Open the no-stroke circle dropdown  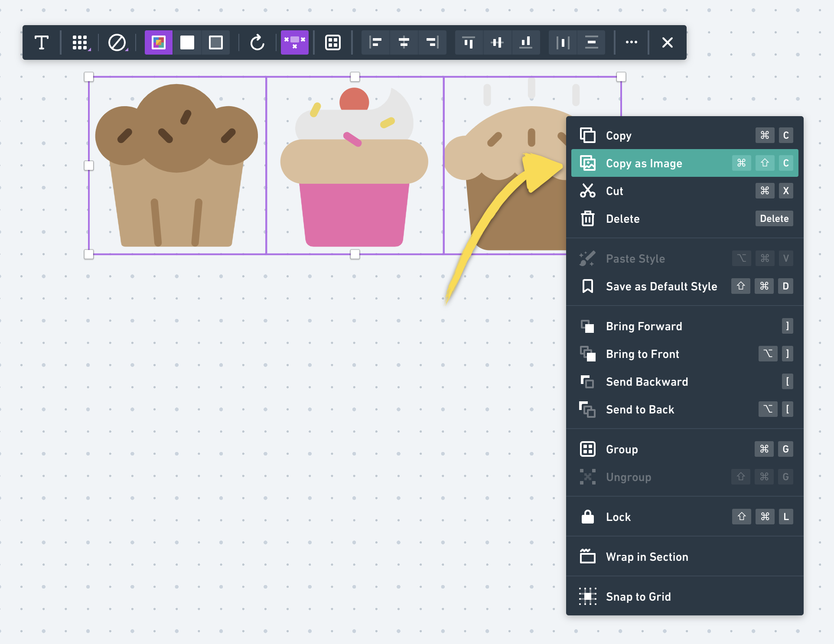[117, 42]
